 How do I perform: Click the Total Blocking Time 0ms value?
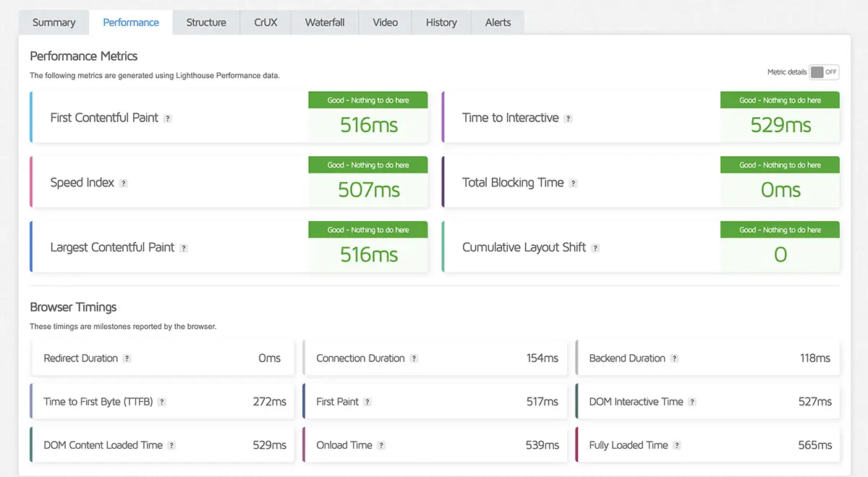[780, 190]
